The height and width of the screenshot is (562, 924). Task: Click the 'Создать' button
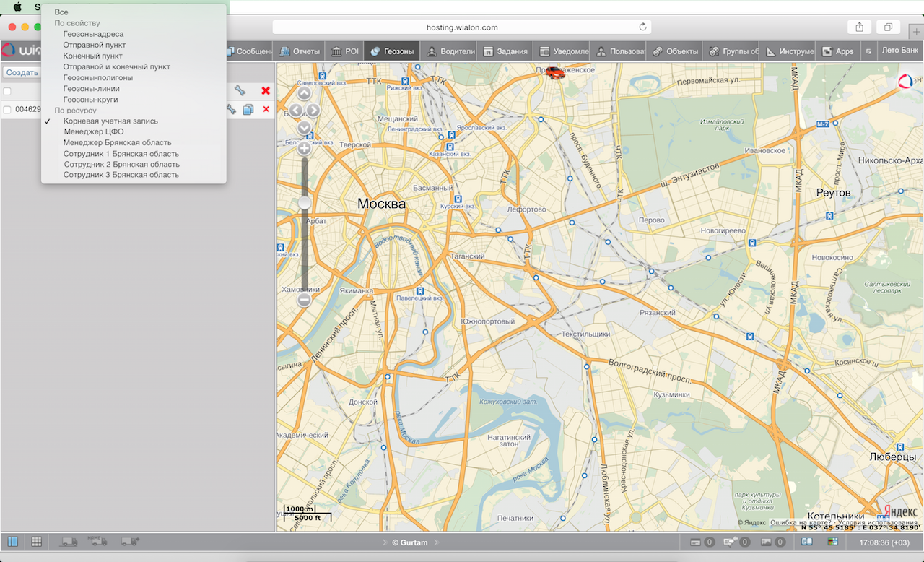point(22,72)
